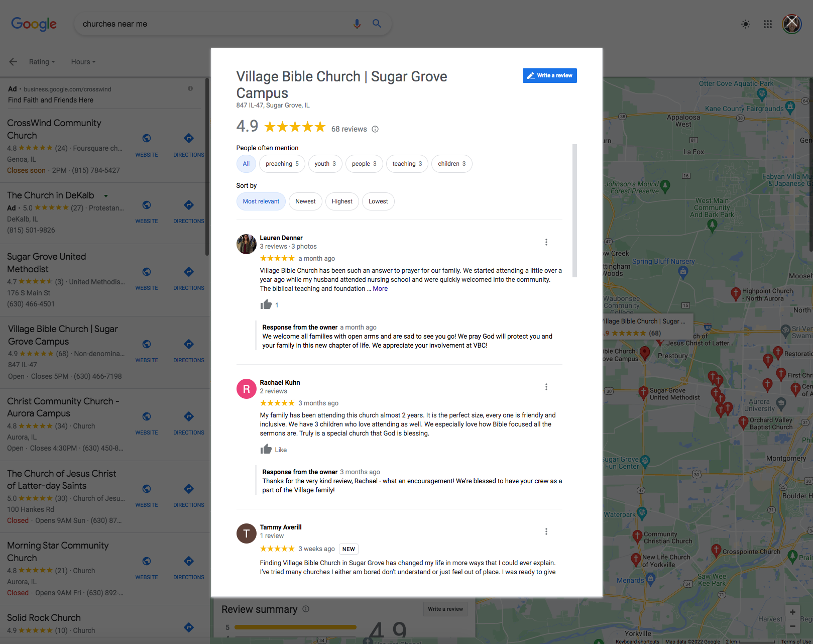Screen dimensions: 813x644
Task: Click the microphone voice search icon
Action: coord(357,24)
